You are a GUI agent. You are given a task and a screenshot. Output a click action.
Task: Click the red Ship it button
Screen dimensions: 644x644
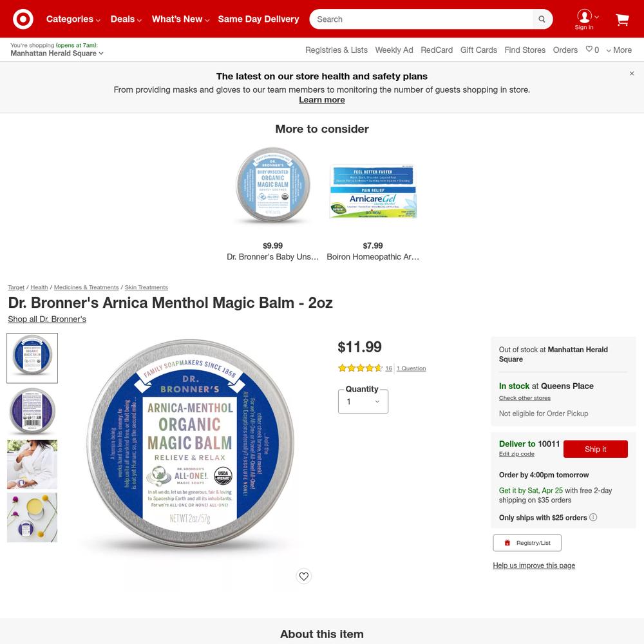tap(595, 449)
